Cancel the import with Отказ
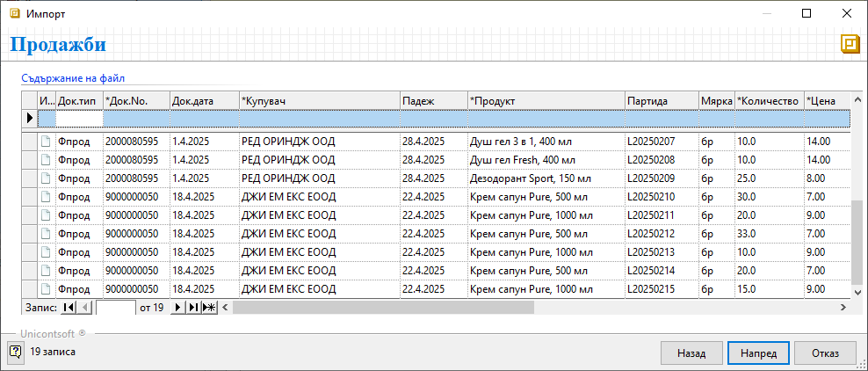The image size is (868, 371). 825,353
